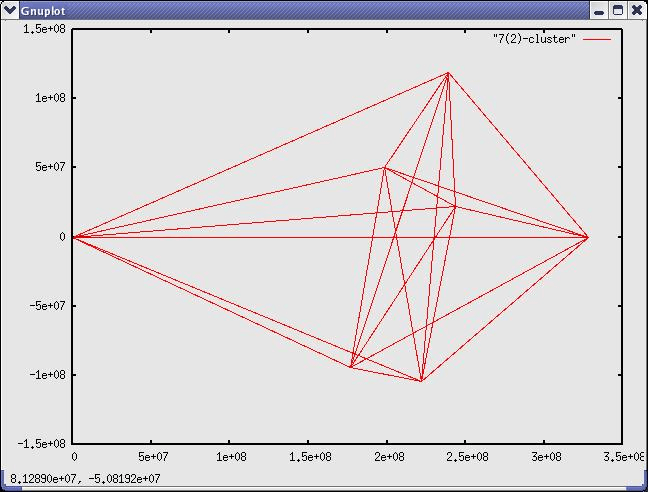Click the 2e+08 tick label on x-axis
This screenshot has height=492, width=648.
click(388, 457)
